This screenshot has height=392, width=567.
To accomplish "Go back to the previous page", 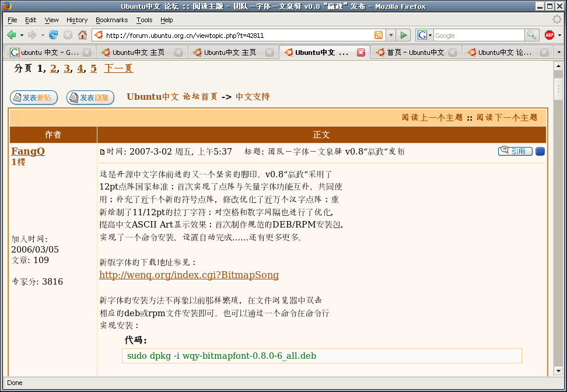I will (x=12, y=35).
